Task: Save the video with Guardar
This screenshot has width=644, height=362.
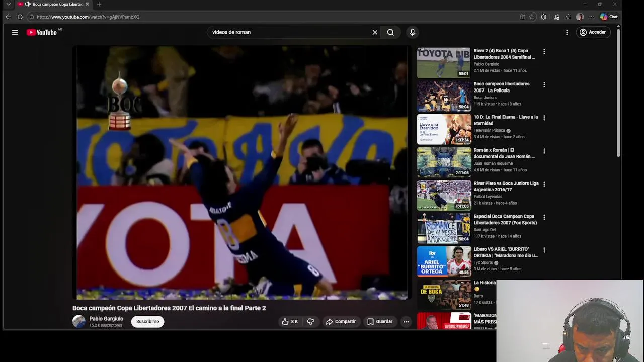Action: click(380, 322)
